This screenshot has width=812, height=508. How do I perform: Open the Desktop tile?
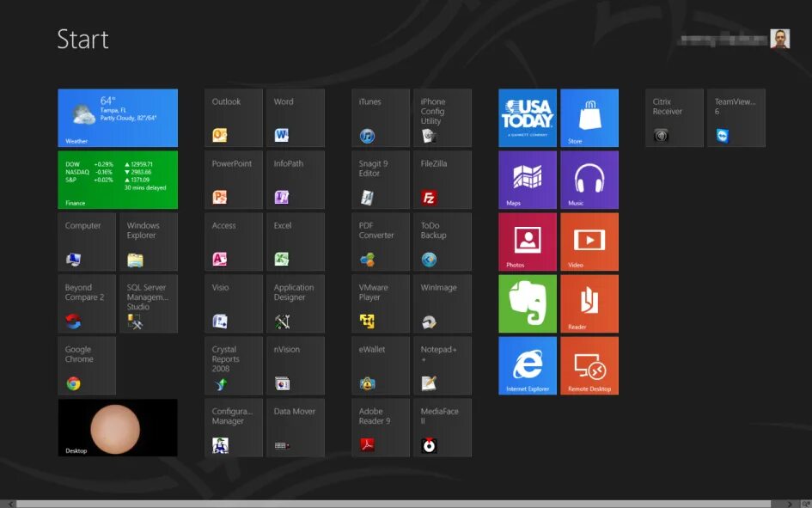coord(118,428)
